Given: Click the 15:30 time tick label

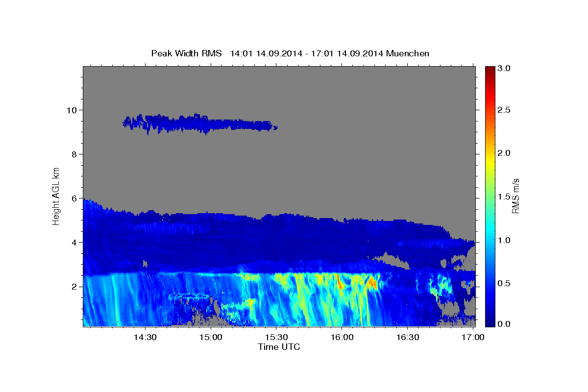Looking at the screenshot, I should coord(276,338).
